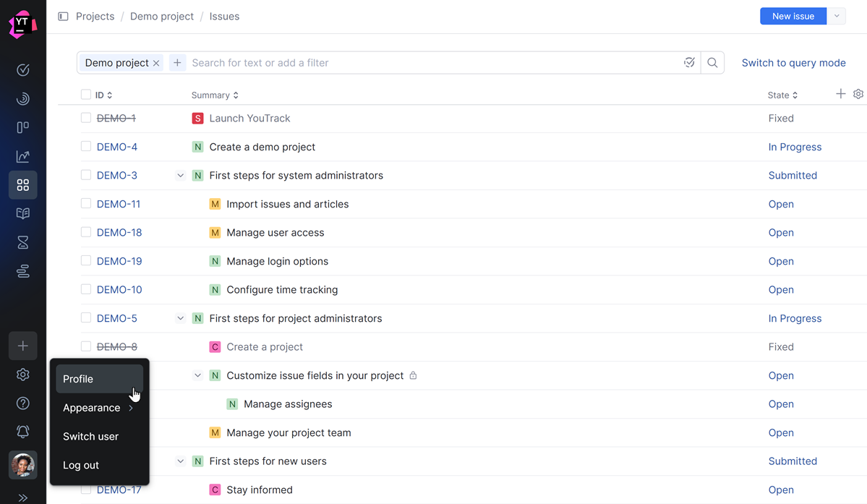Choose Switch user in the menu
This screenshot has height=504, width=867.
(90, 437)
